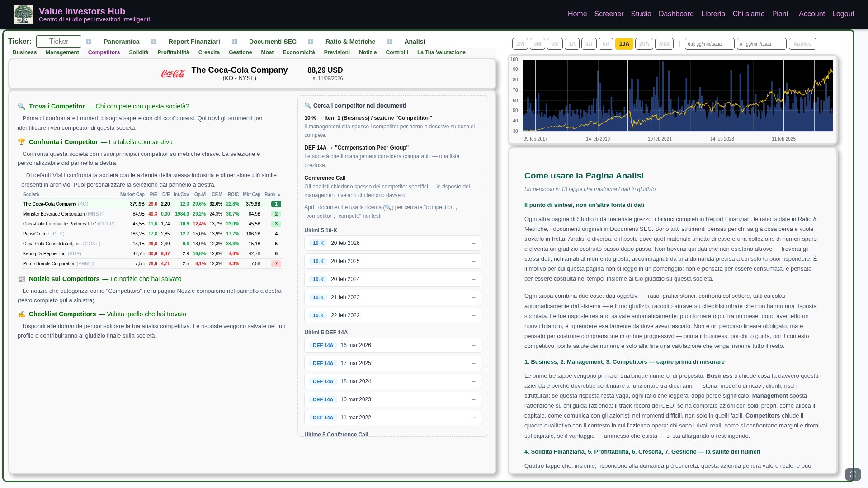
Task: Click the Coca-Cola company logo
Action: pyautogui.click(x=173, y=74)
